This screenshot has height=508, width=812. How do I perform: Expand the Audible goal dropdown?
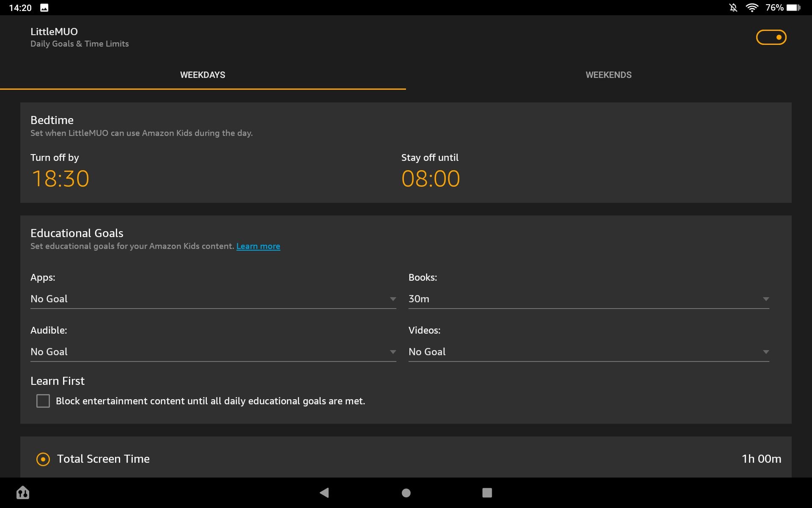(213, 352)
